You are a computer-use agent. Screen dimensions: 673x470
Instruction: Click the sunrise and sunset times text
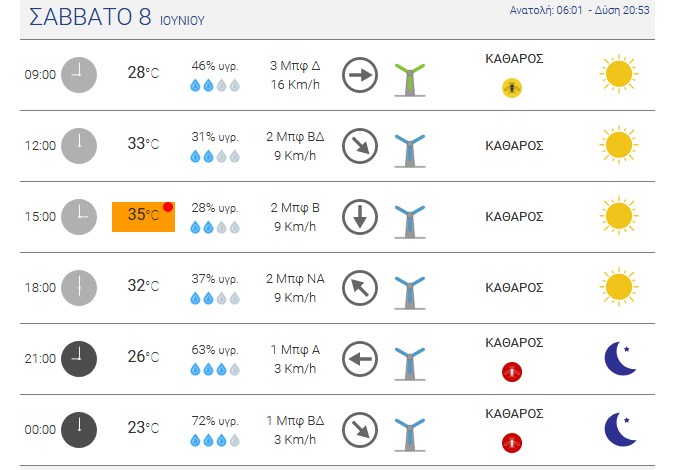pos(579,10)
